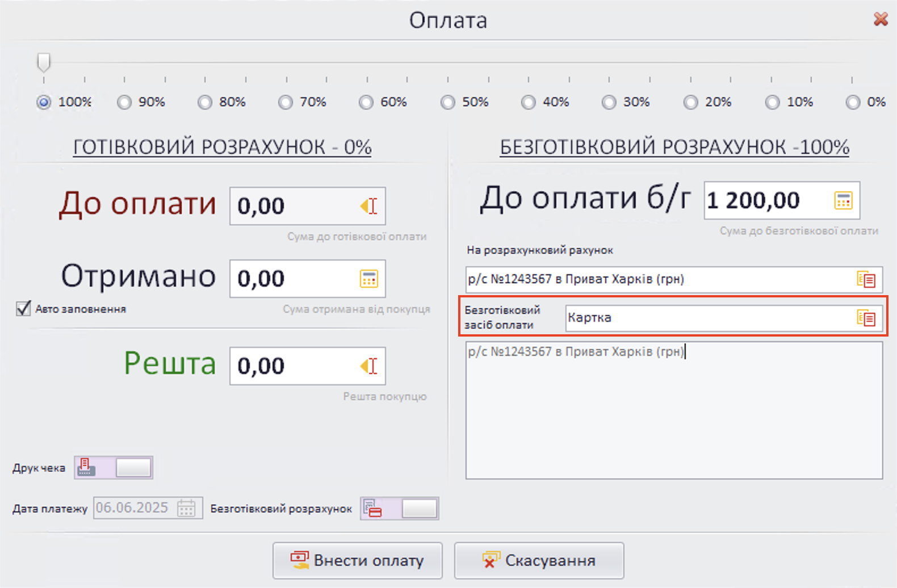Click the Внести оплату button
Image resolution: width=897 pixels, height=588 pixels.
(358, 561)
